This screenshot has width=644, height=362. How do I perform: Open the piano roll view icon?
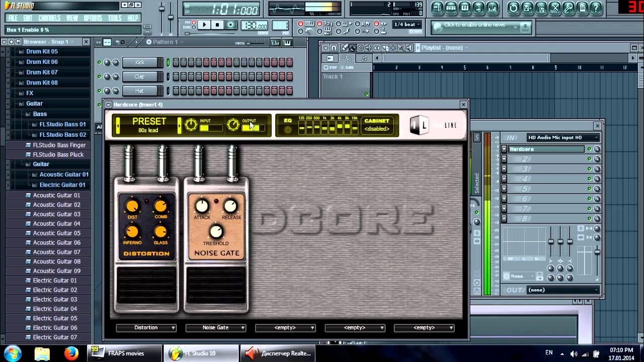(x=465, y=8)
